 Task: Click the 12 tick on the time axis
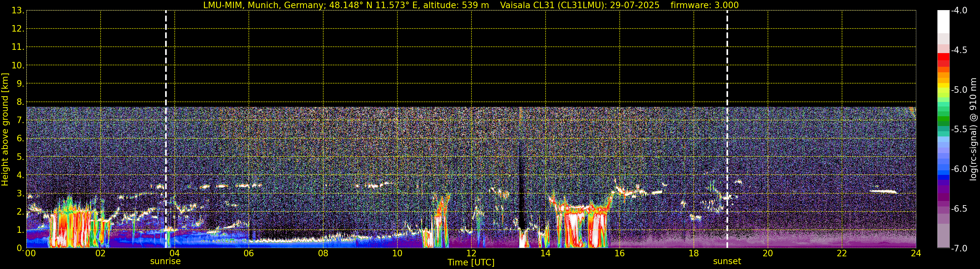coord(471,253)
